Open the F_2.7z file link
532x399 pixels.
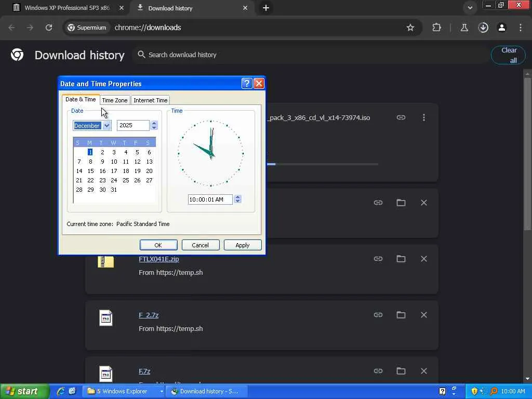pyautogui.click(x=149, y=315)
